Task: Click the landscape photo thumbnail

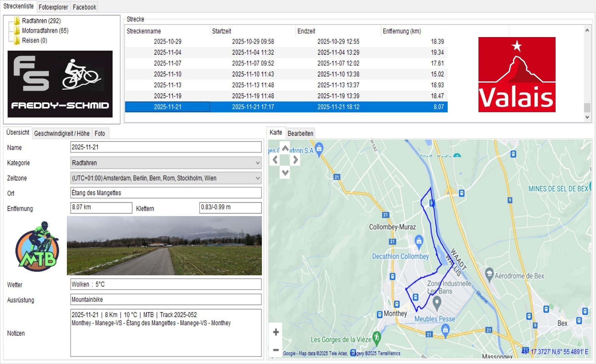Action: coord(164,246)
